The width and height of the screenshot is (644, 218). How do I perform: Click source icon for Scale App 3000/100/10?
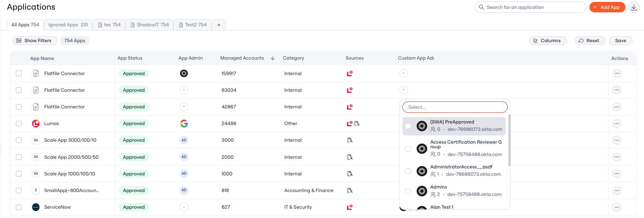coord(350,140)
